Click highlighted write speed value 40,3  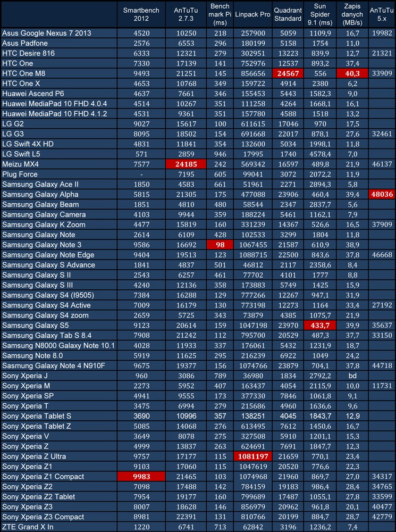coord(352,73)
